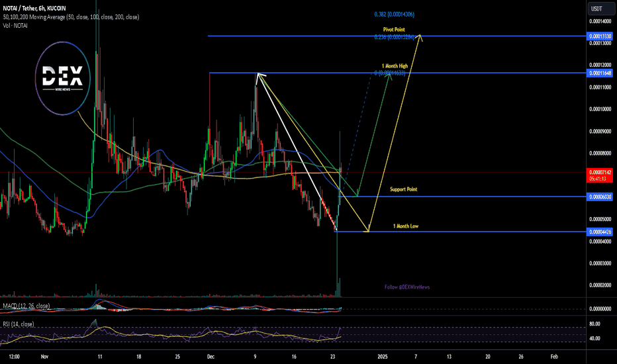Click the Follow @DEXWireNews text
The width and height of the screenshot is (617, 364).
tap(407, 287)
